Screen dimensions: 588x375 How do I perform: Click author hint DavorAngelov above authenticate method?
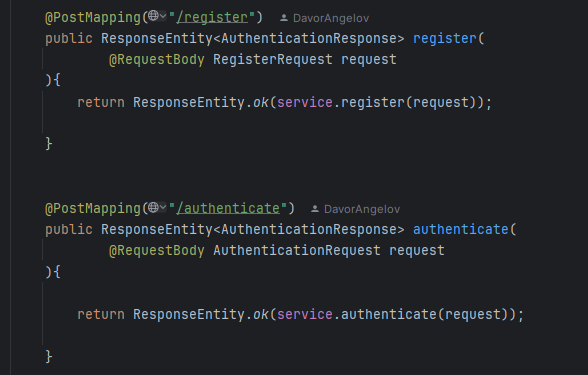[362, 209]
